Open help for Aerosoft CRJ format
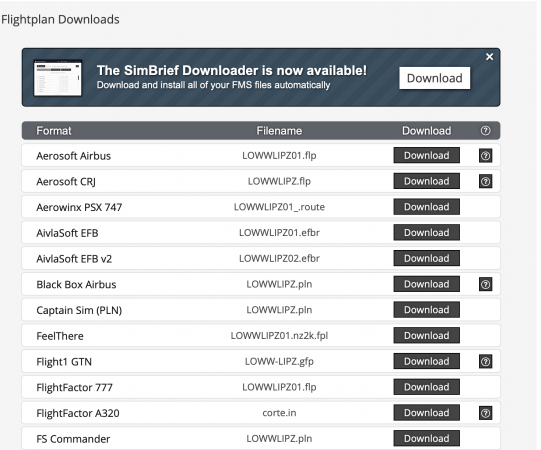This screenshot has height=450, width=542. click(x=485, y=181)
